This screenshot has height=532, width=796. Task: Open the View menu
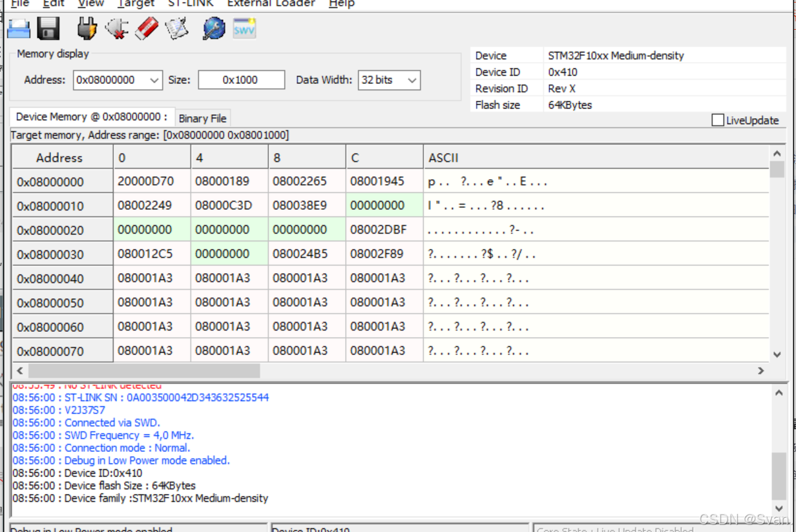(x=91, y=3)
